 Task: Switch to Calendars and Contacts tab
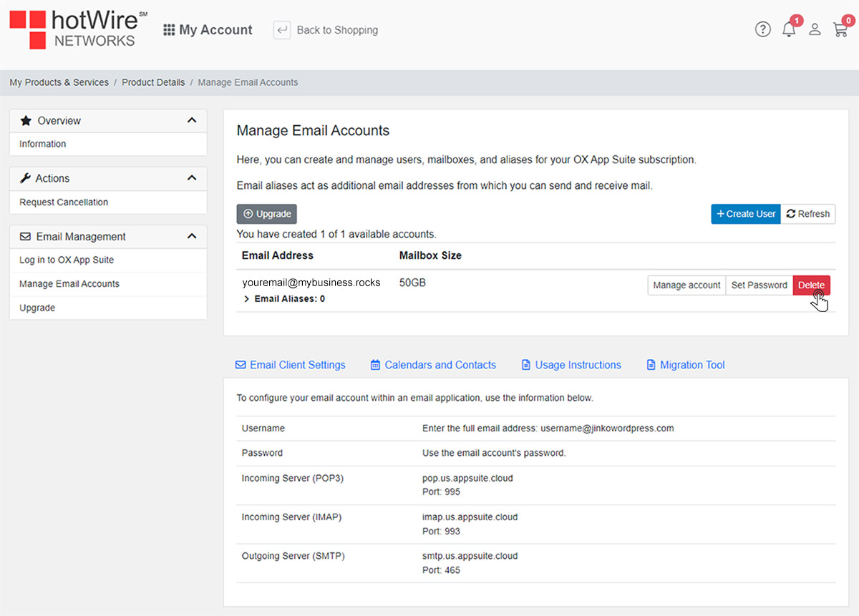[x=433, y=365]
